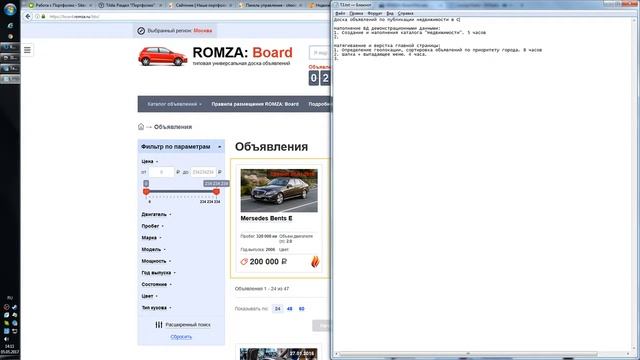Open the Правка menu in Notepad
The image size is (640, 360).
tap(356, 13)
